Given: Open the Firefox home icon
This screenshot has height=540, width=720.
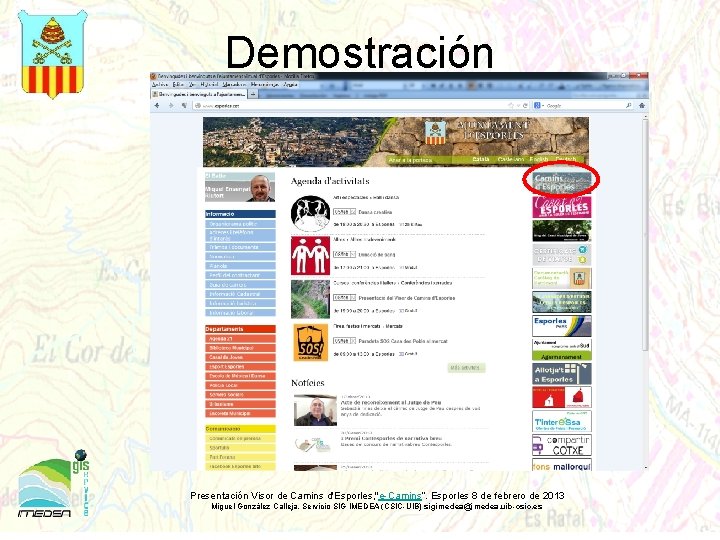Looking at the screenshot, I should 641,106.
